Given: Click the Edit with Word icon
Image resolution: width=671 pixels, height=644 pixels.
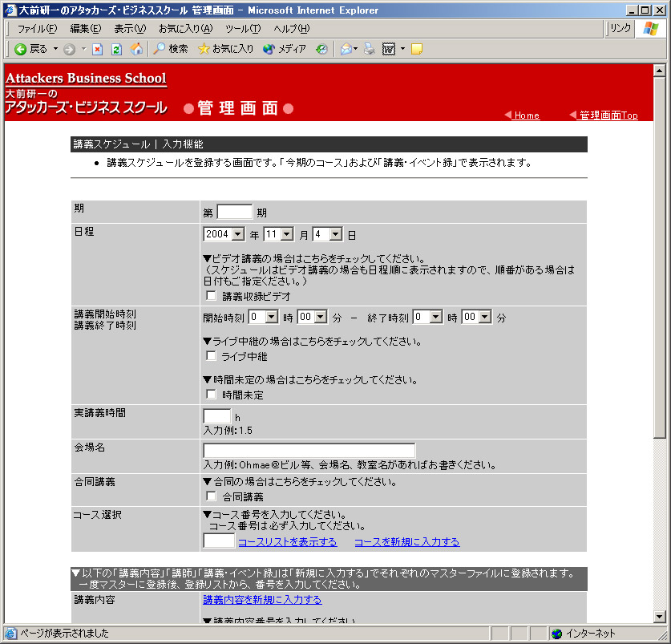Looking at the screenshot, I should (389, 49).
